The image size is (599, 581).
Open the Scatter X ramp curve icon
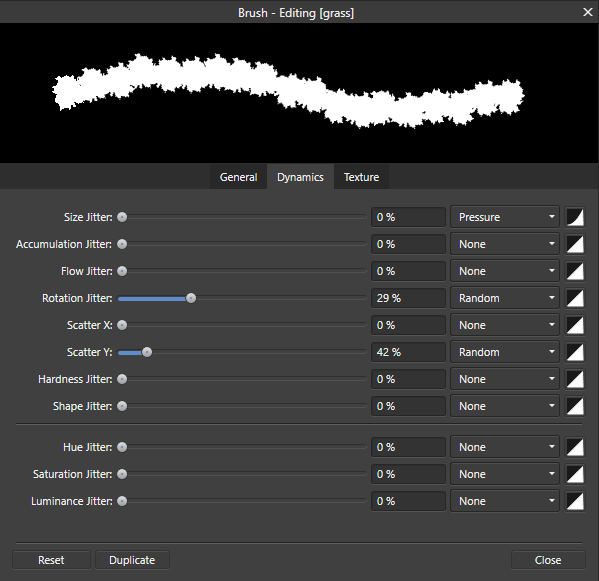coord(575,325)
